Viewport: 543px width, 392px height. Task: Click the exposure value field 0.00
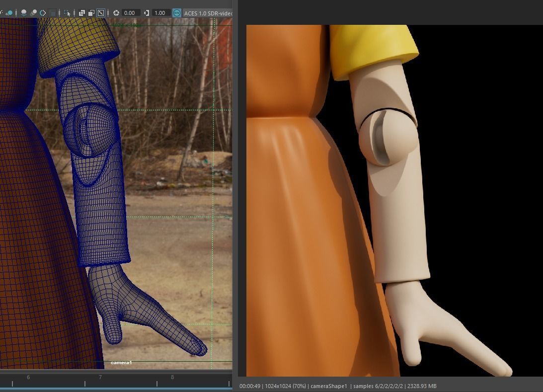point(131,13)
